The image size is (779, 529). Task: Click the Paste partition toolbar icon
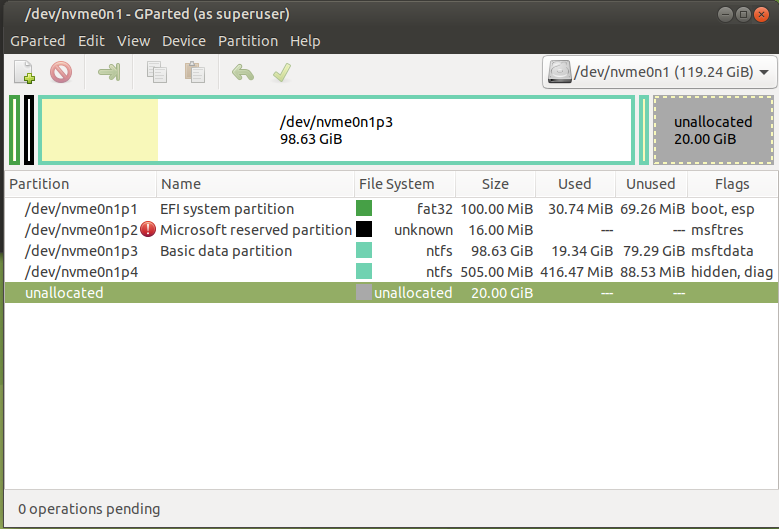point(195,72)
